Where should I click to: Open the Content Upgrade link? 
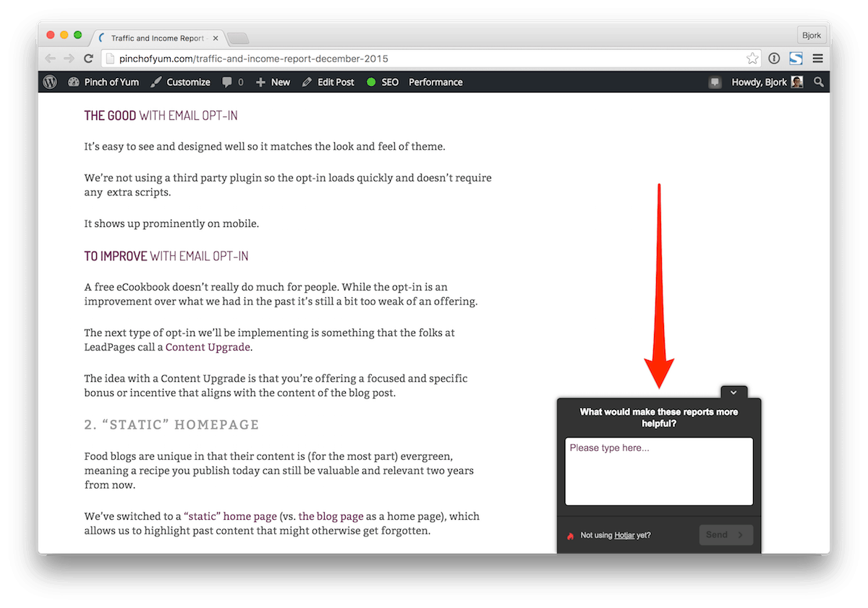[x=208, y=347]
